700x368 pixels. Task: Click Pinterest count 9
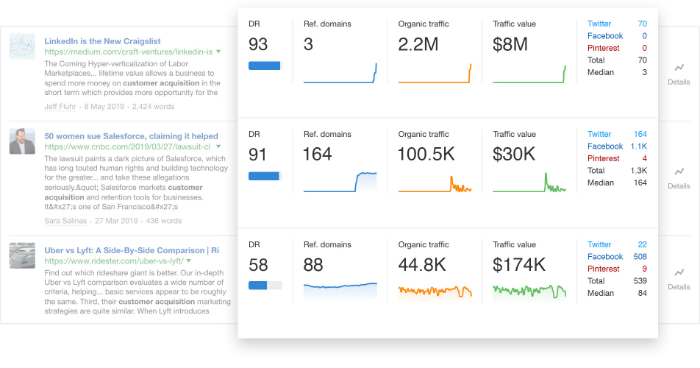point(645,268)
